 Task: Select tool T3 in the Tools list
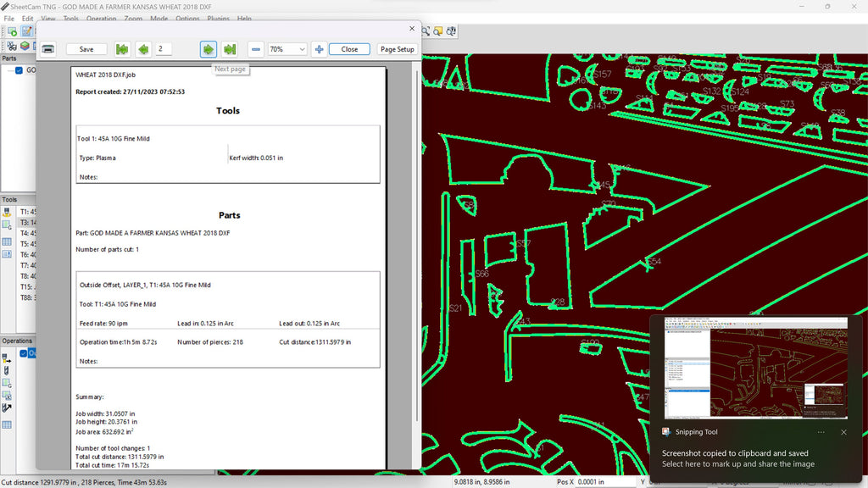click(28, 223)
